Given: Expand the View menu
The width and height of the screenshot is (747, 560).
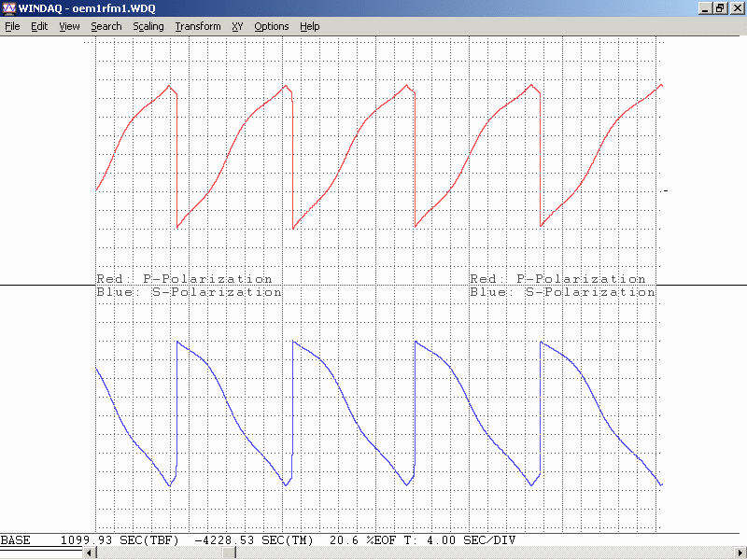Looking at the screenshot, I should (x=69, y=26).
